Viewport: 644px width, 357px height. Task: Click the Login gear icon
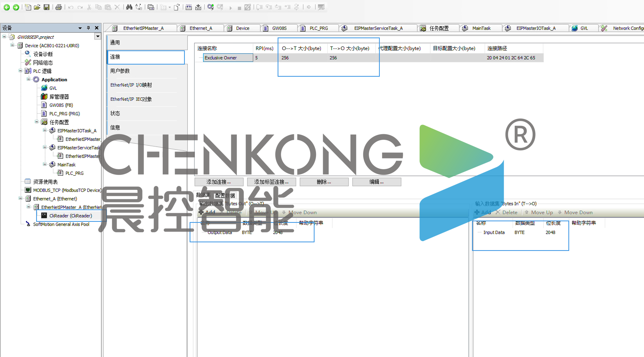click(210, 7)
